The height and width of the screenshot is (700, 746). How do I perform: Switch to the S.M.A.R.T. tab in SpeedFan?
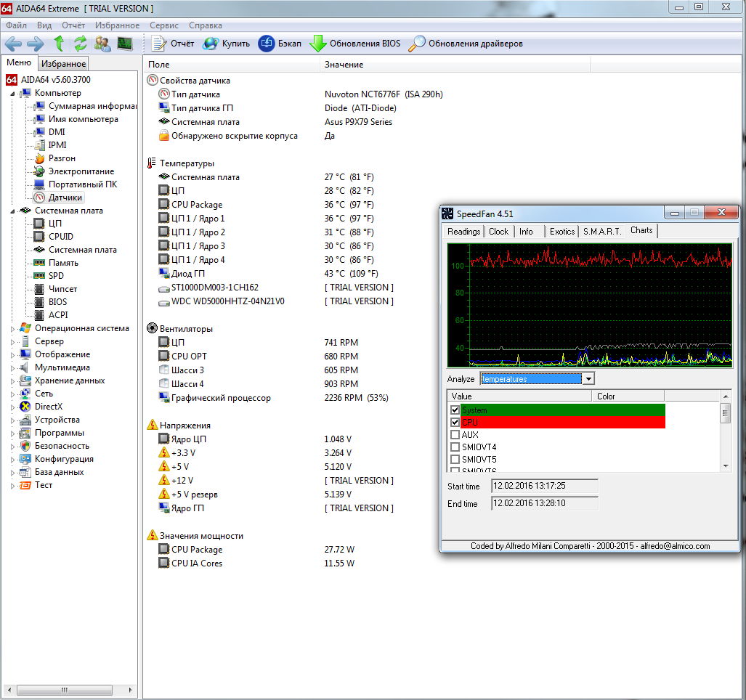coord(602,232)
